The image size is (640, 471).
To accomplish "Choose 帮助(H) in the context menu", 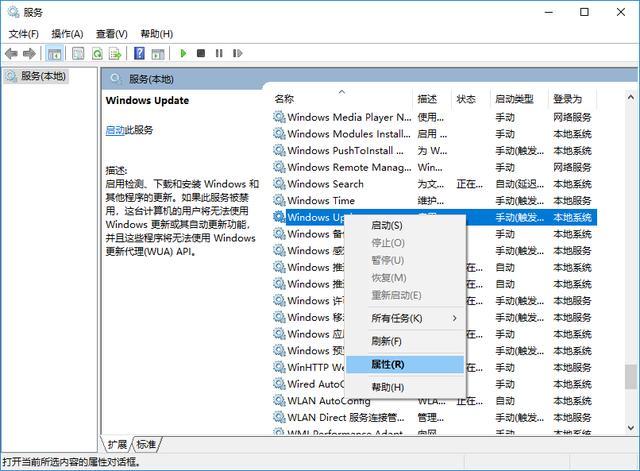I will [x=404, y=387].
